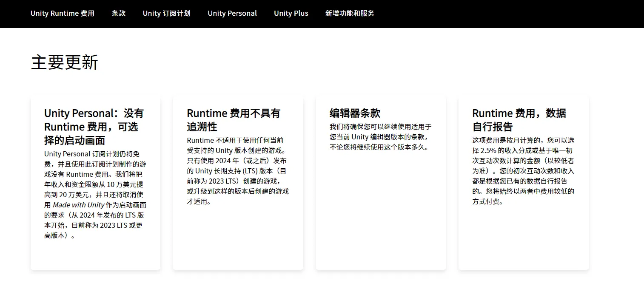Open the Unity Plus navigation item
The image size is (644, 303).
click(291, 13)
